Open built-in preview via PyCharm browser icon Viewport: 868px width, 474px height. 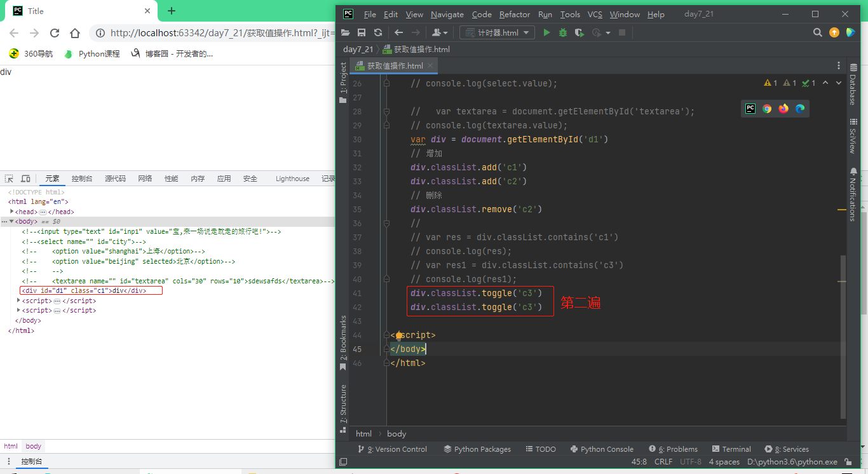750,109
